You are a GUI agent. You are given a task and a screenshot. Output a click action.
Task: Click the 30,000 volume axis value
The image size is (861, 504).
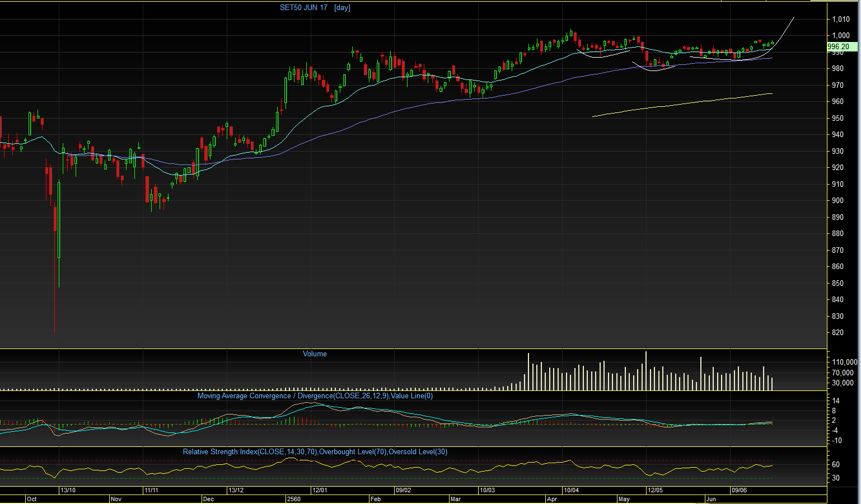click(843, 383)
